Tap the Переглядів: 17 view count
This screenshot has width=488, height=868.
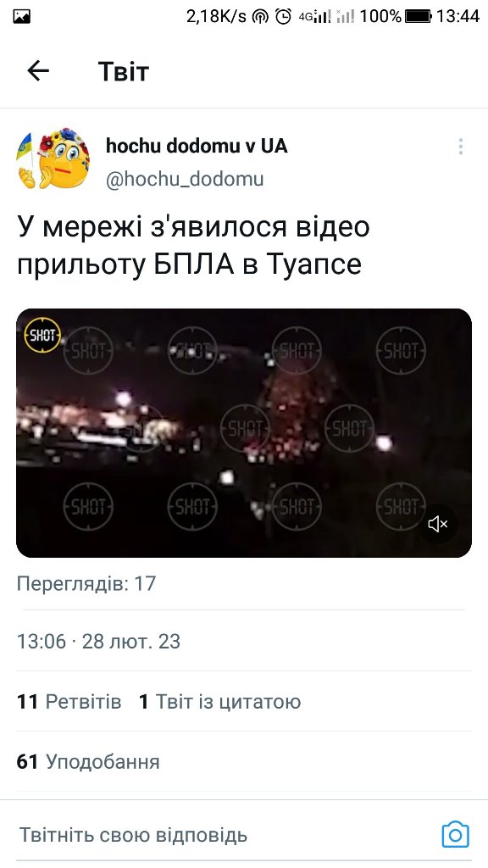click(x=86, y=583)
